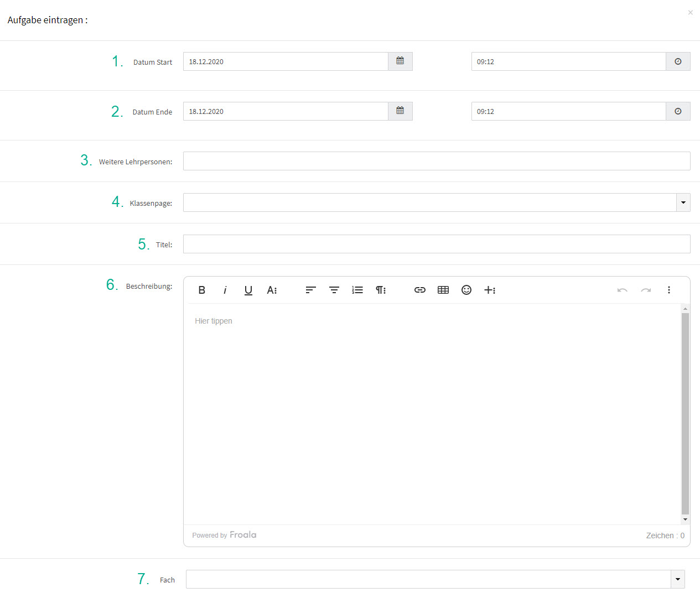Open more rich insert options (plus icon)
This screenshot has height=598, width=700.
tap(490, 290)
